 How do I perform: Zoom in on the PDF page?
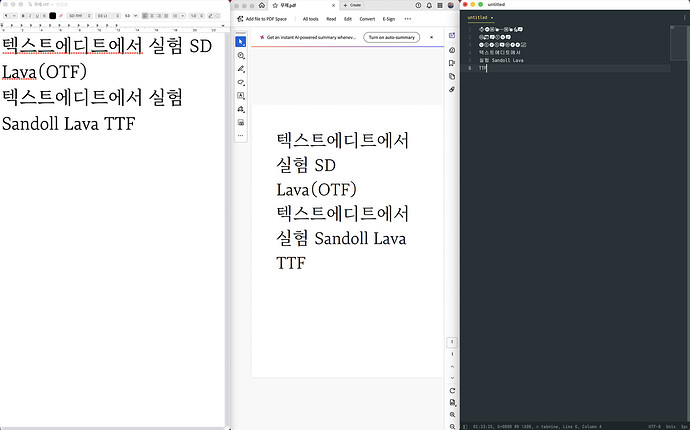(x=452, y=415)
